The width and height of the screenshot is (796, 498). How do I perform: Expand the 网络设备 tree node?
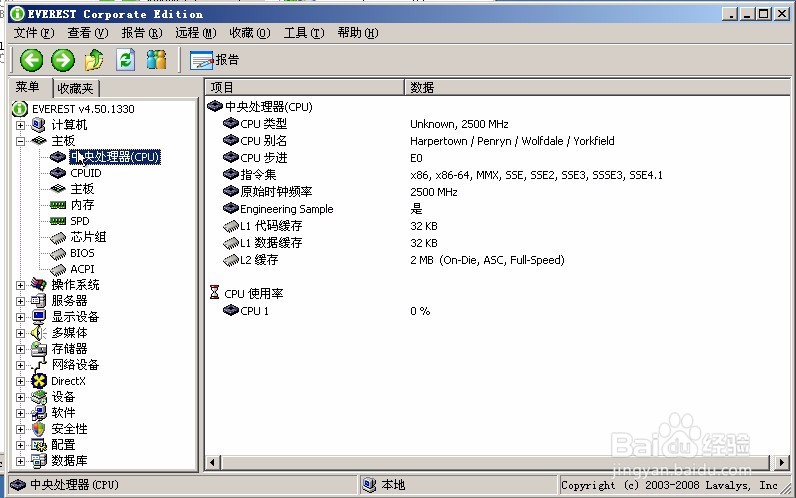click(x=20, y=365)
